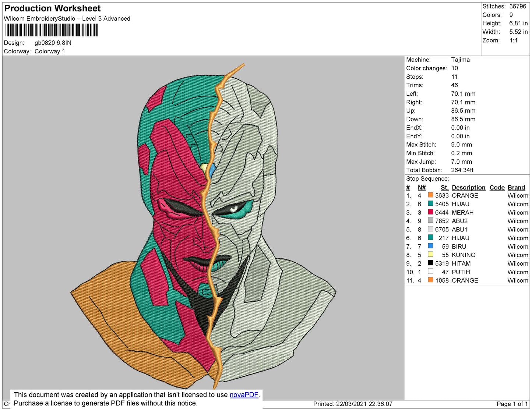Select the Production Worksheet title
The image size is (532, 411).
pyautogui.click(x=52, y=8)
